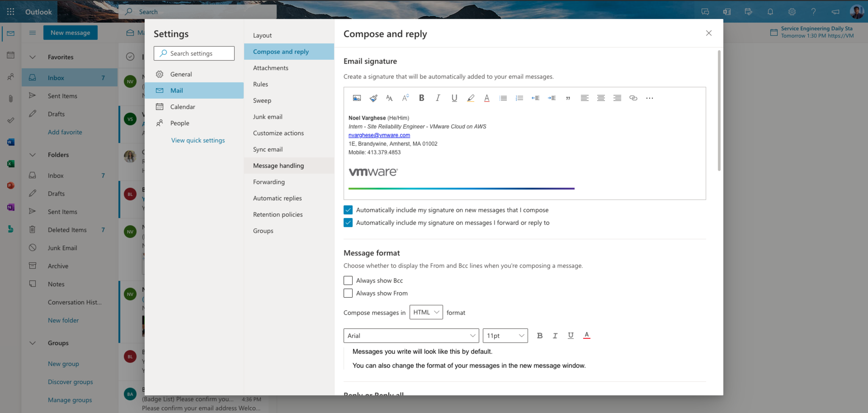Click the View quick settings link
The image size is (868, 413).
[198, 140]
